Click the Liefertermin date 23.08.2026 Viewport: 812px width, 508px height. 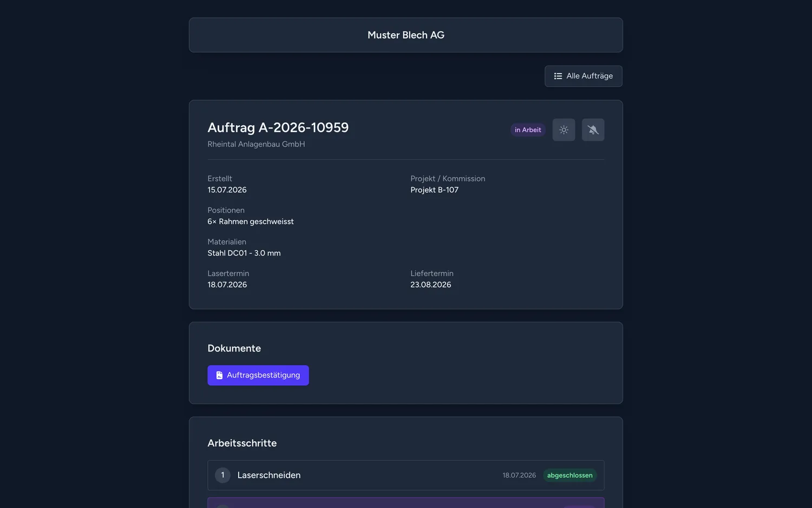tap(430, 285)
